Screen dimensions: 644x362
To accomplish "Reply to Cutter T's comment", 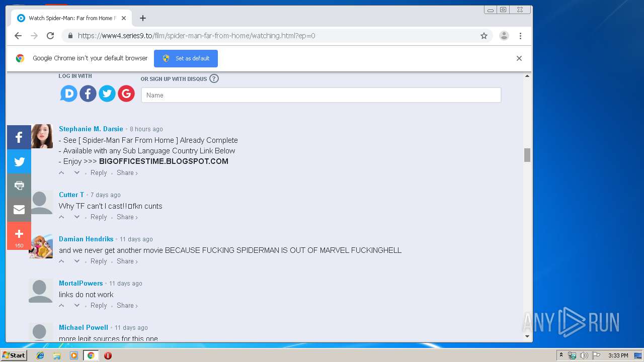I will 99,217.
